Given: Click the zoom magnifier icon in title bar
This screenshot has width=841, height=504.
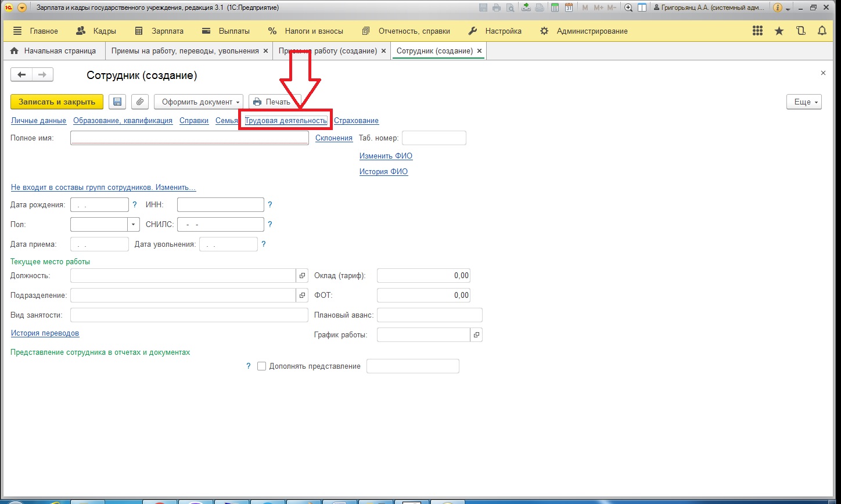Looking at the screenshot, I should point(628,8).
